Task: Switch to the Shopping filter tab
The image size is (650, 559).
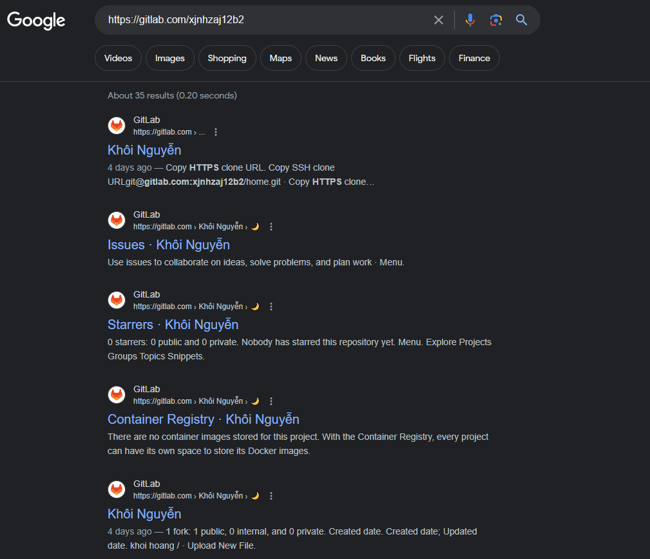Action: click(x=227, y=58)
